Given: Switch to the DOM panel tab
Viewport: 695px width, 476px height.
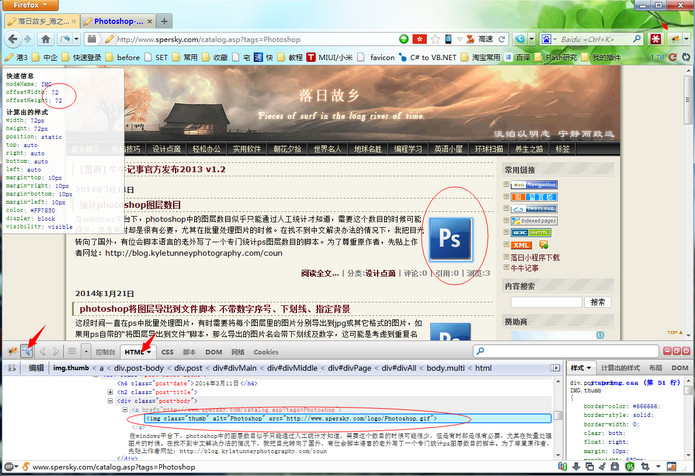Looking at the screenshot, I should (x=216, y=352).
